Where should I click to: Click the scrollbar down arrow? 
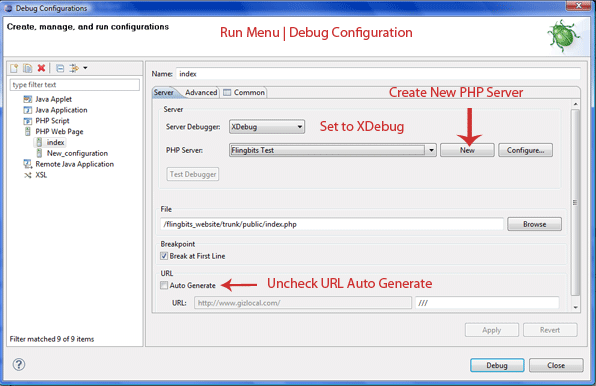[575, 307]
